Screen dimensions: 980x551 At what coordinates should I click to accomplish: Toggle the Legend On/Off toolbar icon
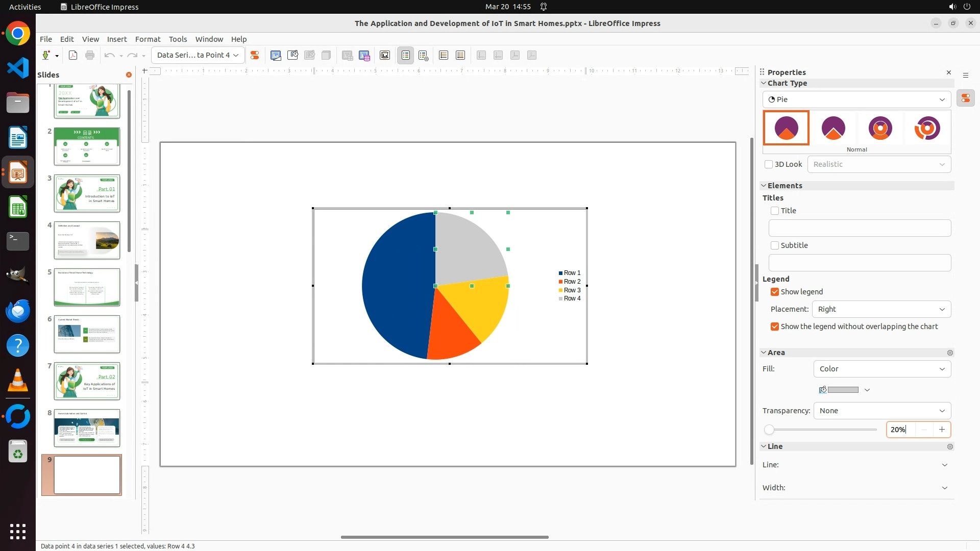(x=406, y=55)
